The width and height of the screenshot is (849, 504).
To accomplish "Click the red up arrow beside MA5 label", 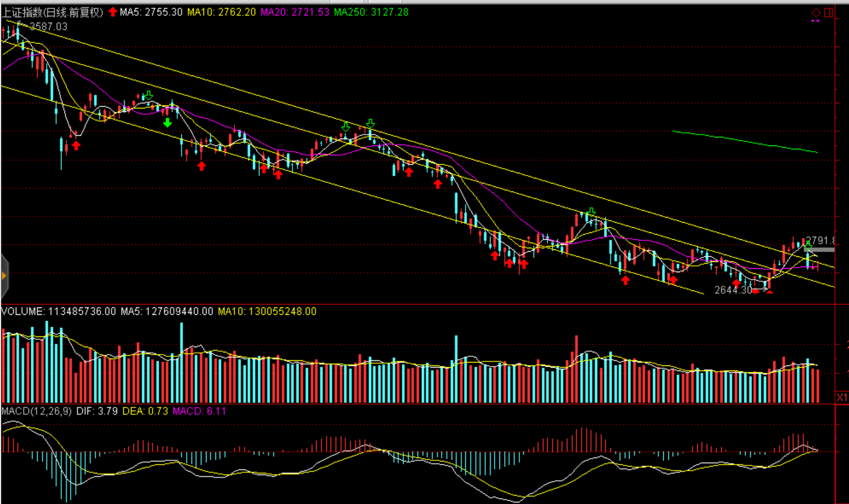I will [113, 12].
